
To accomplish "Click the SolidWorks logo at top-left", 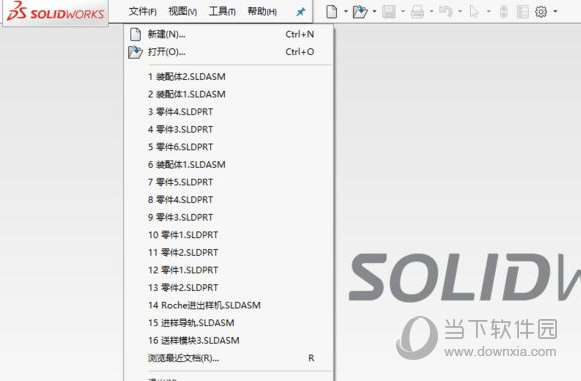I will (55, 12).
